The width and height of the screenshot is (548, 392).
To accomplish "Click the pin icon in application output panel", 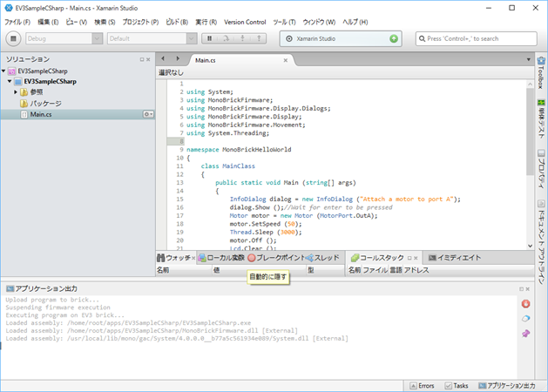I will point(526,333).
